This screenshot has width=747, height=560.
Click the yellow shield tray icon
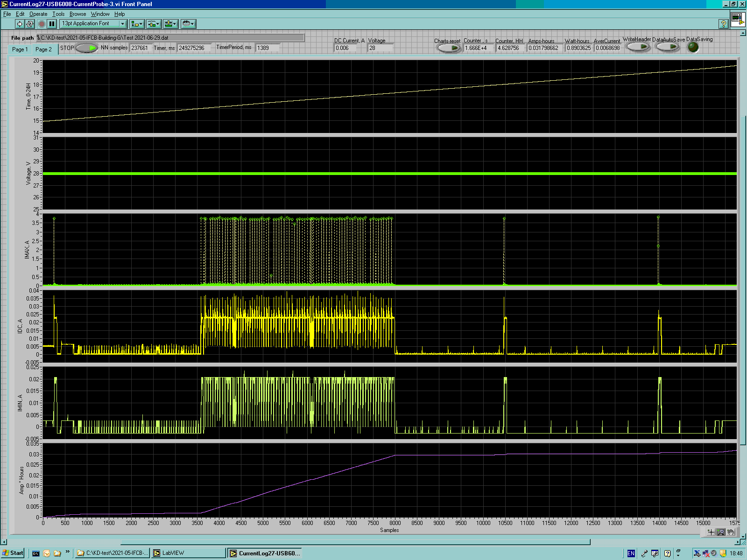723,553
